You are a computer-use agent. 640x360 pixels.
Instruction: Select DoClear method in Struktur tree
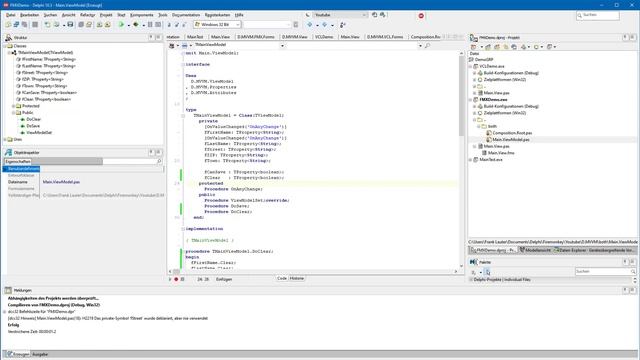click(33, 119)
